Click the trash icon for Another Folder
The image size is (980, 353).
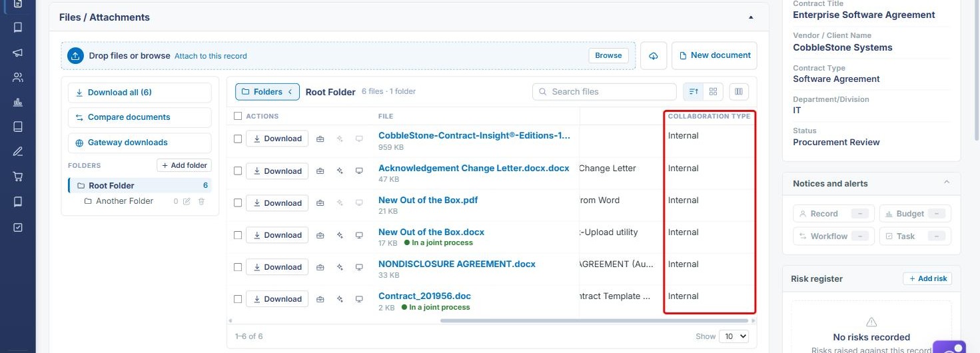(x=201, y=201)
